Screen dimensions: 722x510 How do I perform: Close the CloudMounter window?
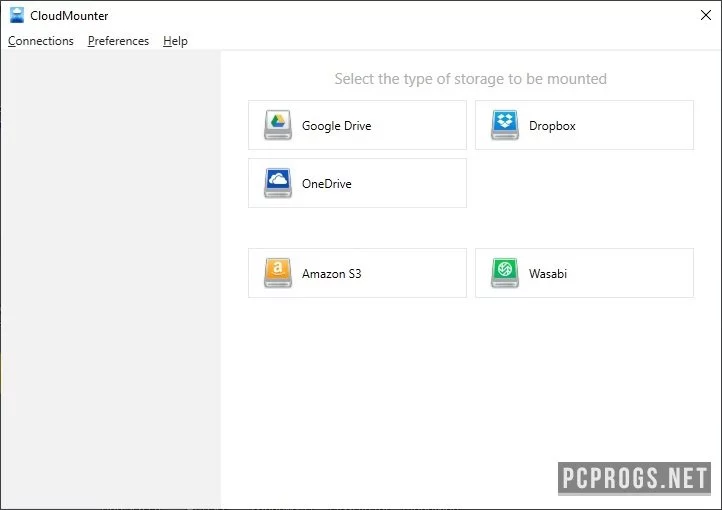[705, 15]
